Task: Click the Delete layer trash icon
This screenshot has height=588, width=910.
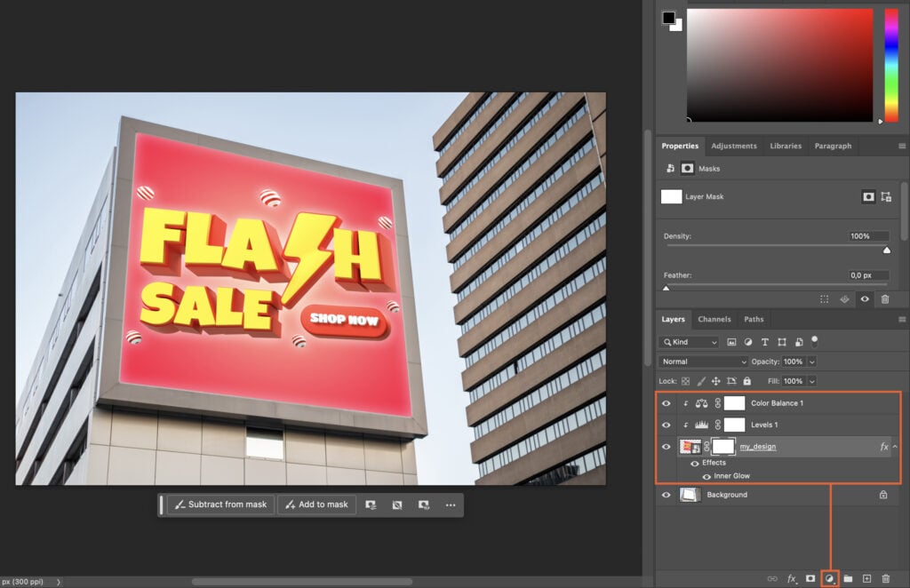Action: (x=886, y=577)
